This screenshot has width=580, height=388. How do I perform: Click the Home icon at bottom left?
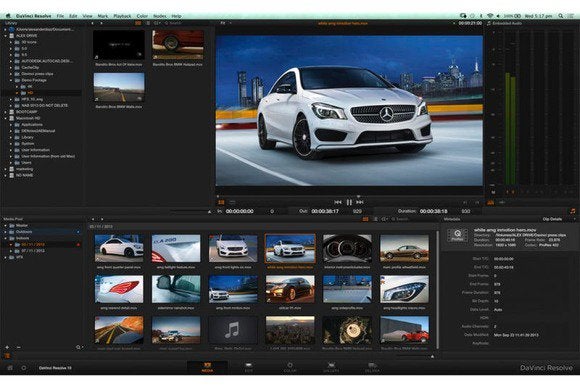[10, 368]
